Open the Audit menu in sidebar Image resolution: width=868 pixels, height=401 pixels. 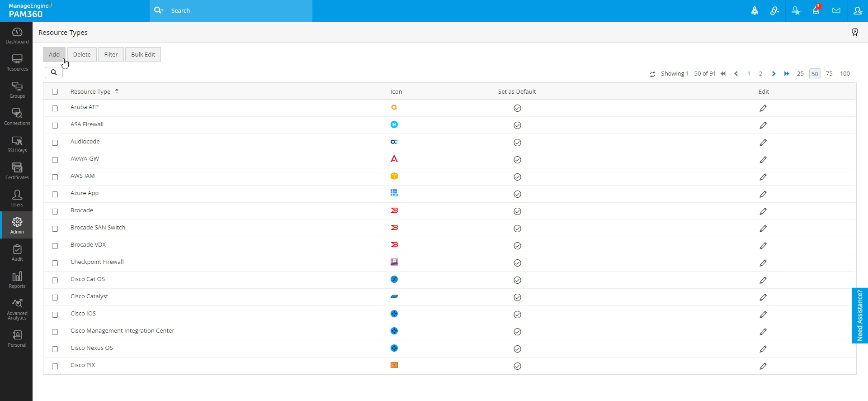[17, 253]
